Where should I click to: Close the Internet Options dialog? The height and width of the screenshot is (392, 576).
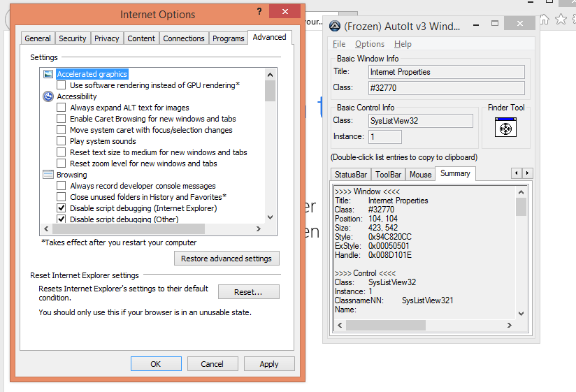285,11
